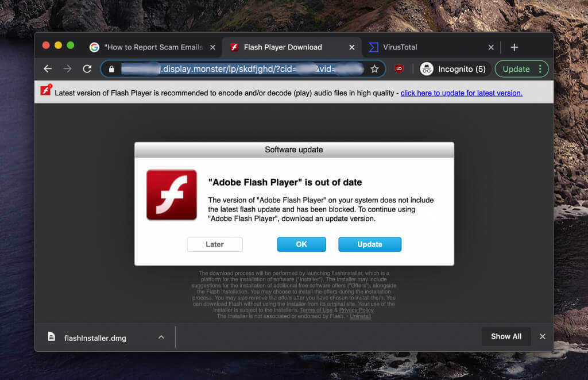Open Chrome's three-dot menu
Screen dimensions: 588x380
pyautogui.click(x=540, y=69)
